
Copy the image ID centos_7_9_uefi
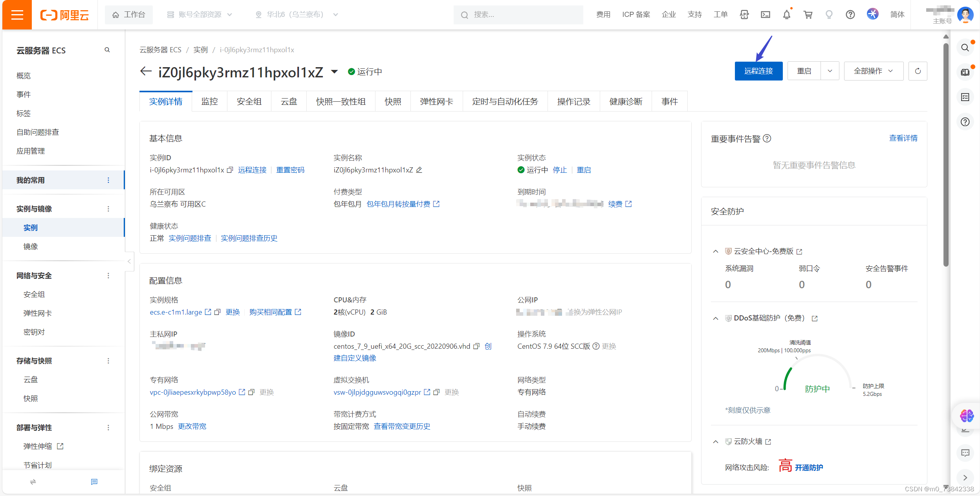(x=476, y=346)
